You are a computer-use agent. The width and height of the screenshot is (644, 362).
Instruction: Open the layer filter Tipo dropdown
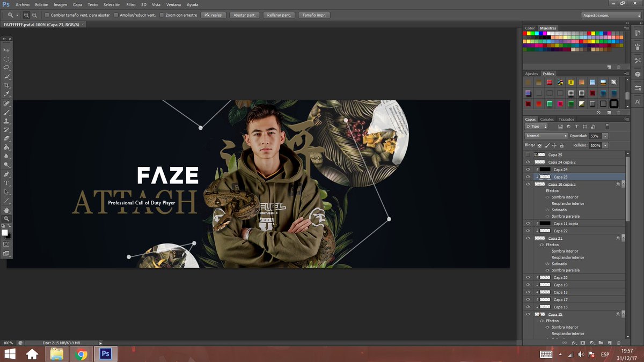tap(536, 127)
